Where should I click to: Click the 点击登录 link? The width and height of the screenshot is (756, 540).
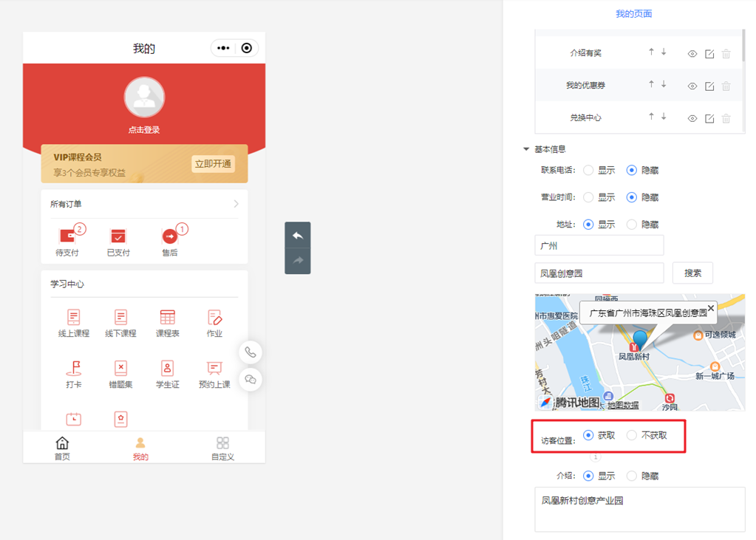coord(144,130)
